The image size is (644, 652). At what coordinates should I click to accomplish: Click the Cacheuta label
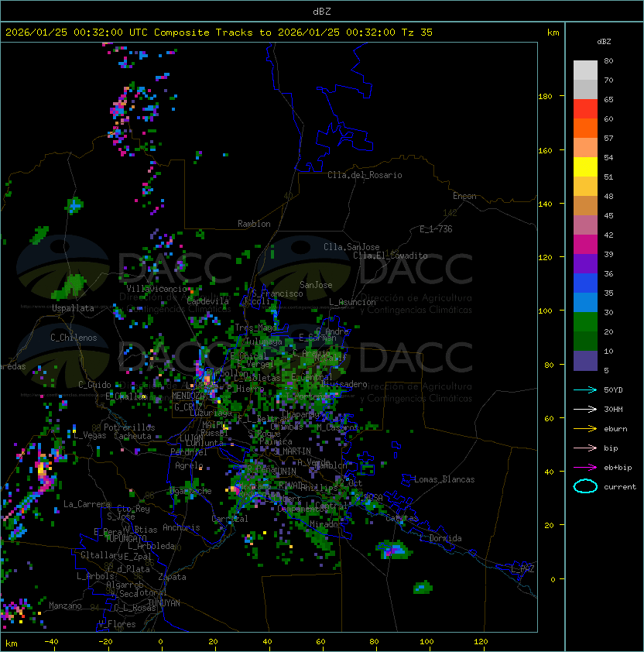coord(132,436)
